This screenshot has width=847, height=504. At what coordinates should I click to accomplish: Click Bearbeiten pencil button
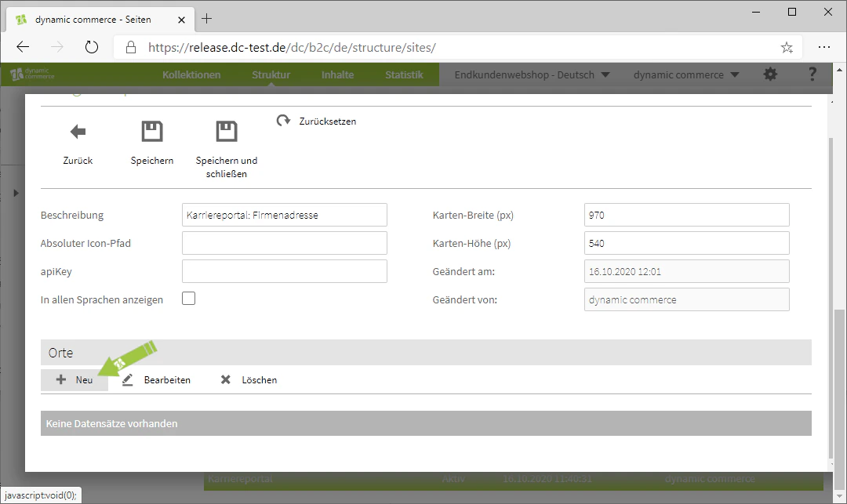(x=156, y=380)
